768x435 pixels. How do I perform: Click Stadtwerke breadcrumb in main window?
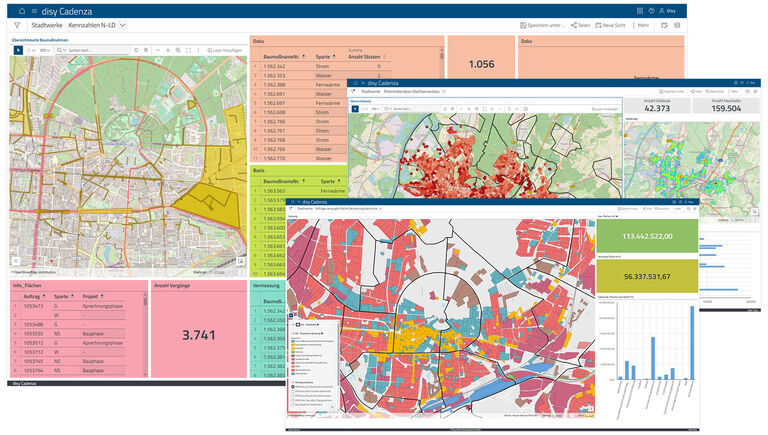[x=47, y=25]
